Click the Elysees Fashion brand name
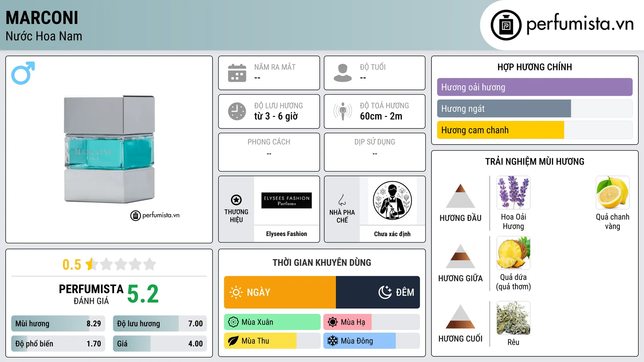The image size is (644, 362). 286,234
